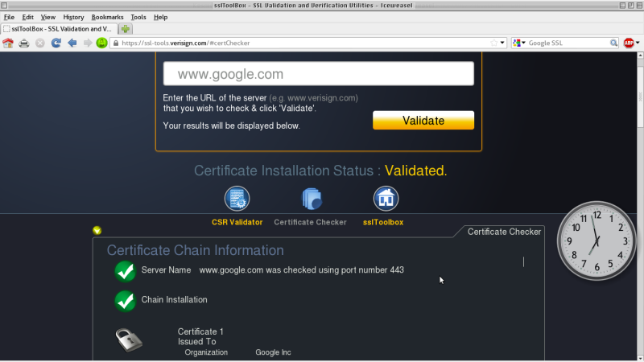Click the Certificate Checker panel tab label
644x362 pixels.
tap(504, 232)
